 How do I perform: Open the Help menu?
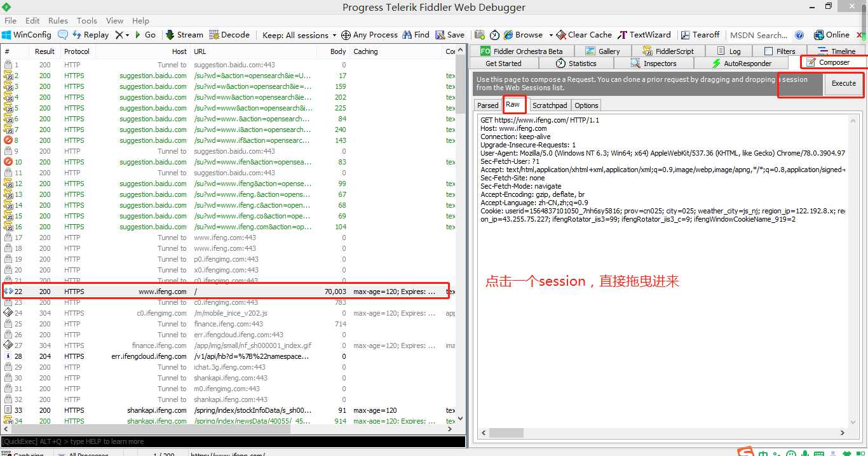click(x=141, y=20)
